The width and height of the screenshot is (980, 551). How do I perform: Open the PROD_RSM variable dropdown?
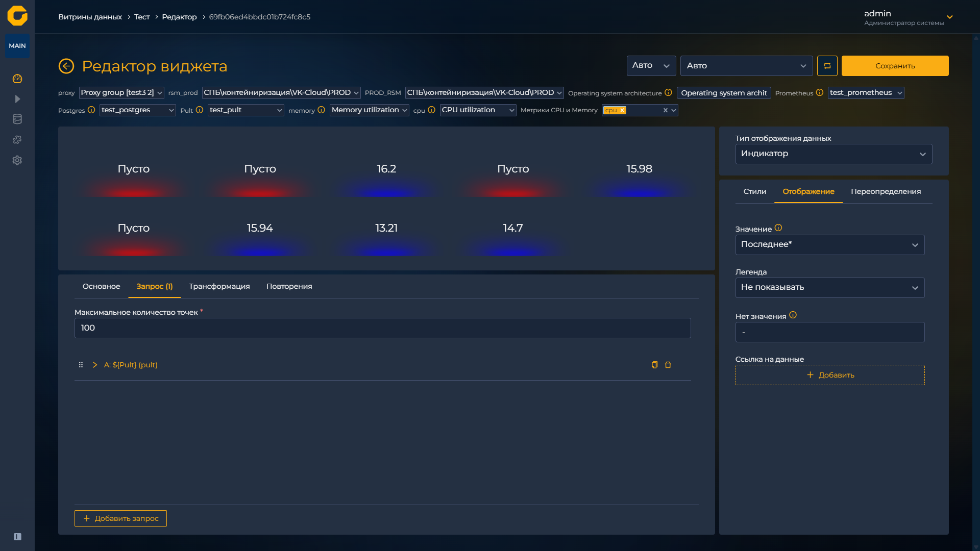point(484,93)
